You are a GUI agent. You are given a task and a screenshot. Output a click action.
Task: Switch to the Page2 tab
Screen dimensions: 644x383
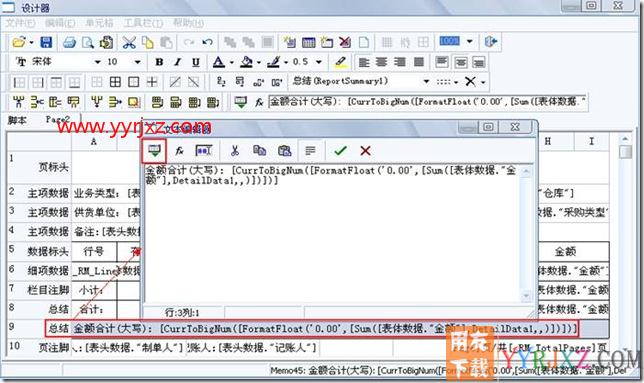pos(58,119)
